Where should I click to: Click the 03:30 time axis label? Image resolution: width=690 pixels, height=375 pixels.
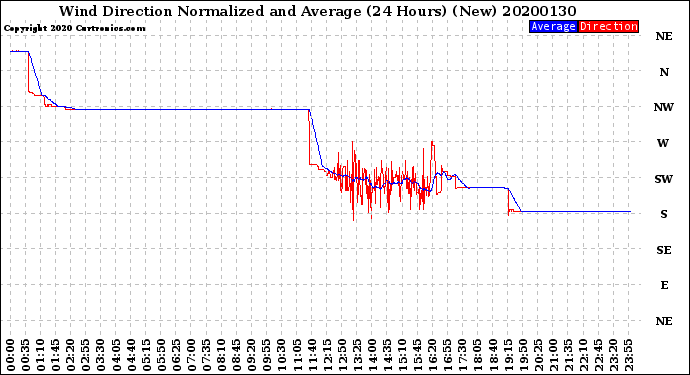coord(101,355)
